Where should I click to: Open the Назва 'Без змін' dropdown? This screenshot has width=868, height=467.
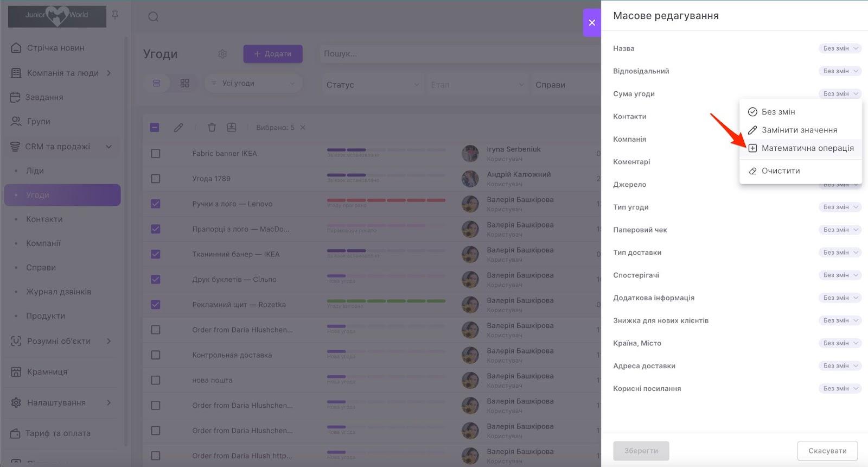839,48
